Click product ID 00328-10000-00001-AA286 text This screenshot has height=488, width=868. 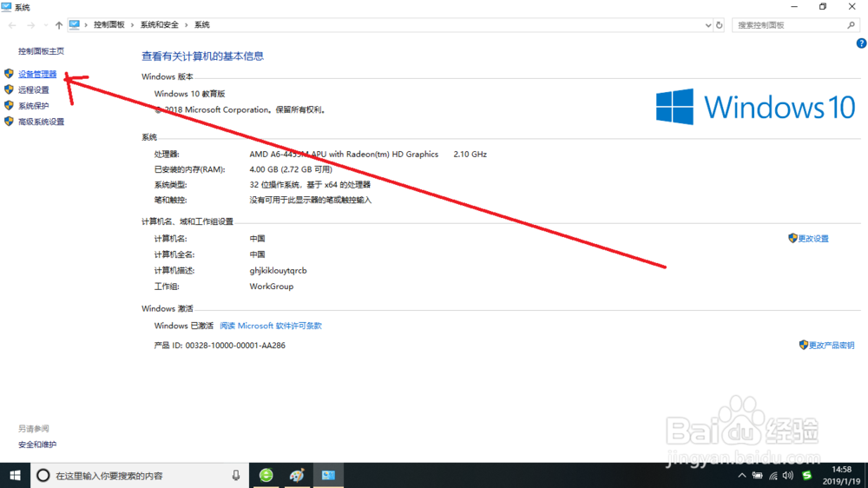pyautogui.click(x=235, y=345)
